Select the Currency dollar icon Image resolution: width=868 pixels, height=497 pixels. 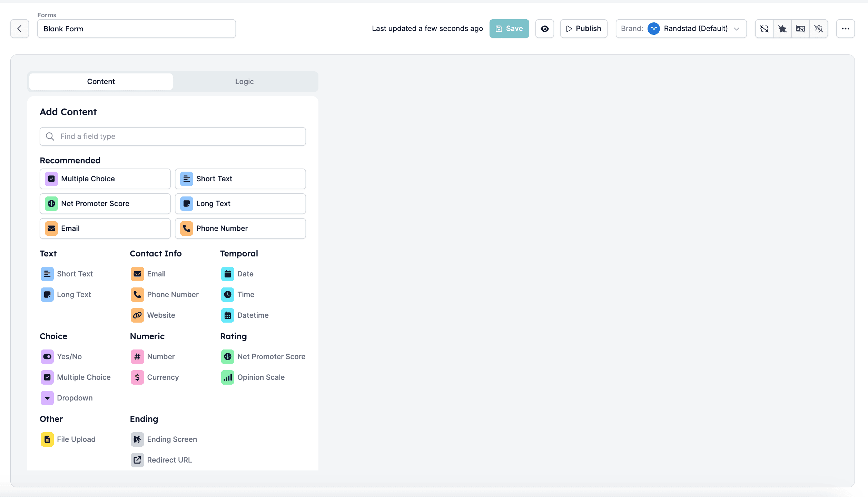click(x=137, y=377)
